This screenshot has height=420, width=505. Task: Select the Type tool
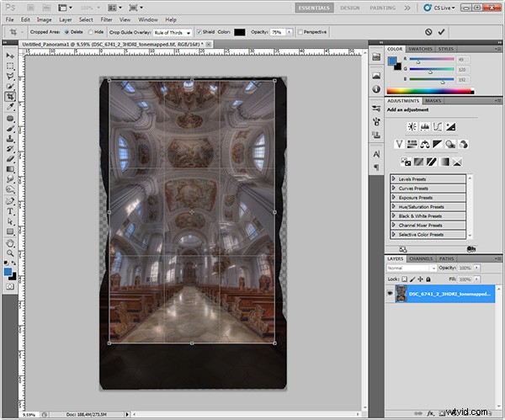pyautogui.click(x=10, y=211)
